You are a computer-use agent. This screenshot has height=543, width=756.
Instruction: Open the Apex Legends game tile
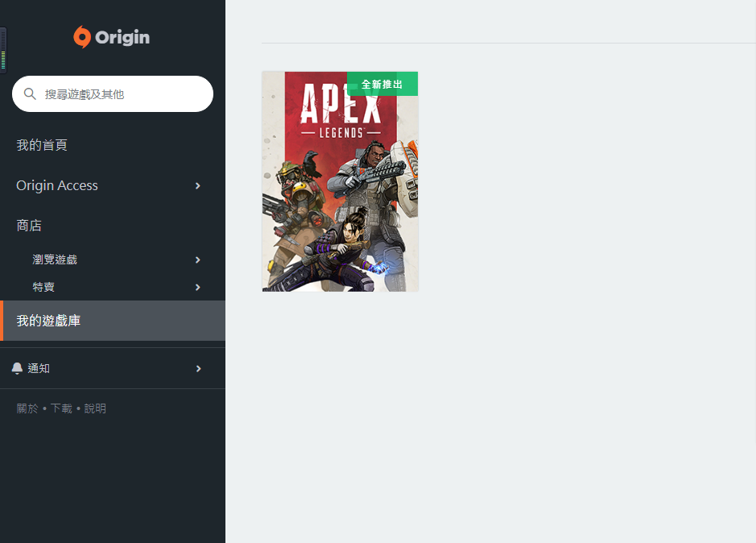coord(340,181)
